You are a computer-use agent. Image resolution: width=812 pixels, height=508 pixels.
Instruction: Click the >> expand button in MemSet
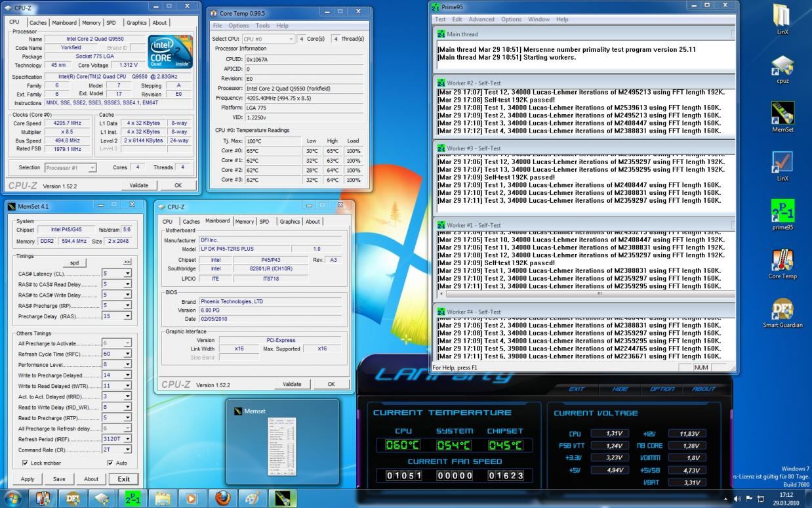(x=127, y=262)
